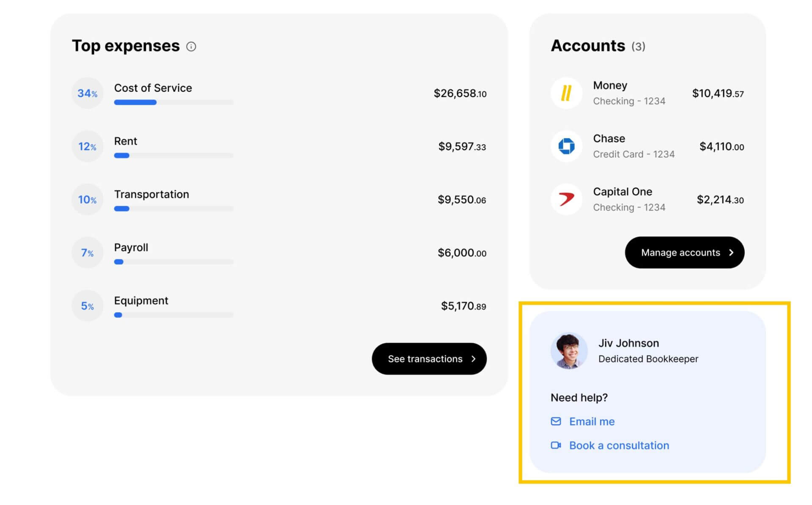Click the $9,550.06 amount
The height and width of the screenshot is (505, 812).
[x=462, y=199]
